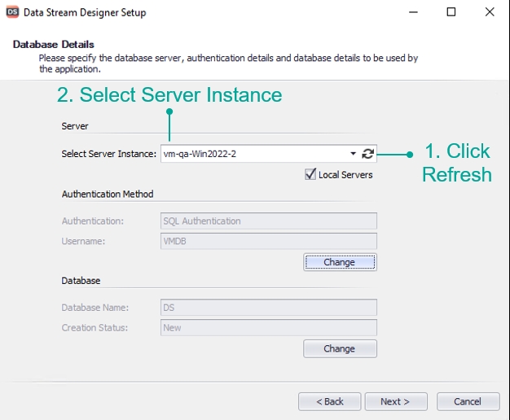Click the Select Server Instance label

109,154
